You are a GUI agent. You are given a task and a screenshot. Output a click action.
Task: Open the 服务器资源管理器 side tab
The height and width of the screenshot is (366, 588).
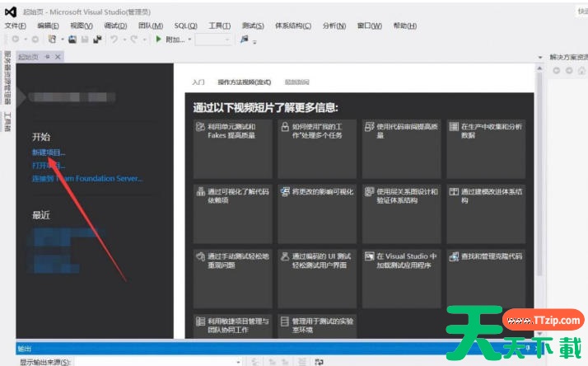tap(7, 77)
